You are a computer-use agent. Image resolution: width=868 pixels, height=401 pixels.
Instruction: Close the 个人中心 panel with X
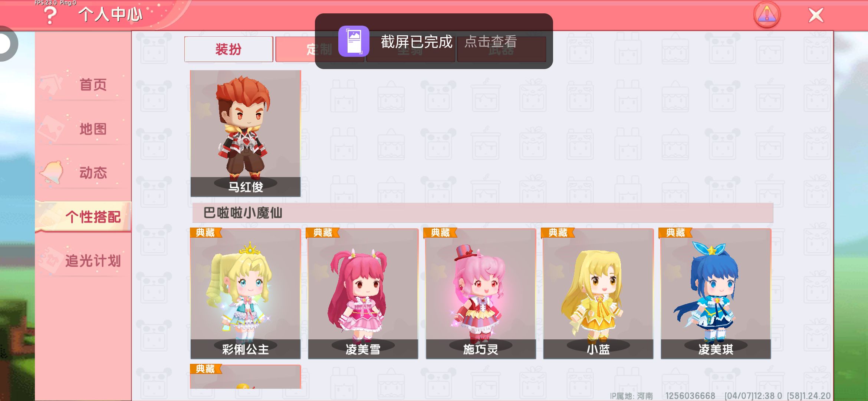pyautogui.click(x=816, y=15)
